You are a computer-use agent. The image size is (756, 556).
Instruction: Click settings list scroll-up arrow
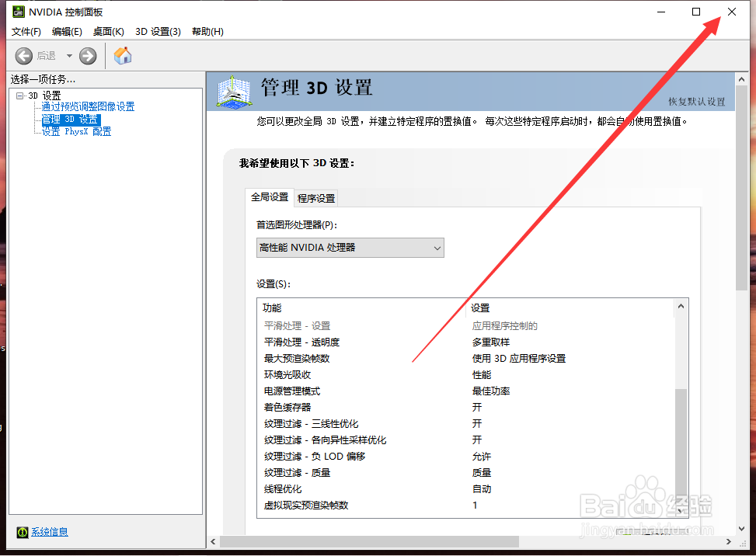point(681,307)
